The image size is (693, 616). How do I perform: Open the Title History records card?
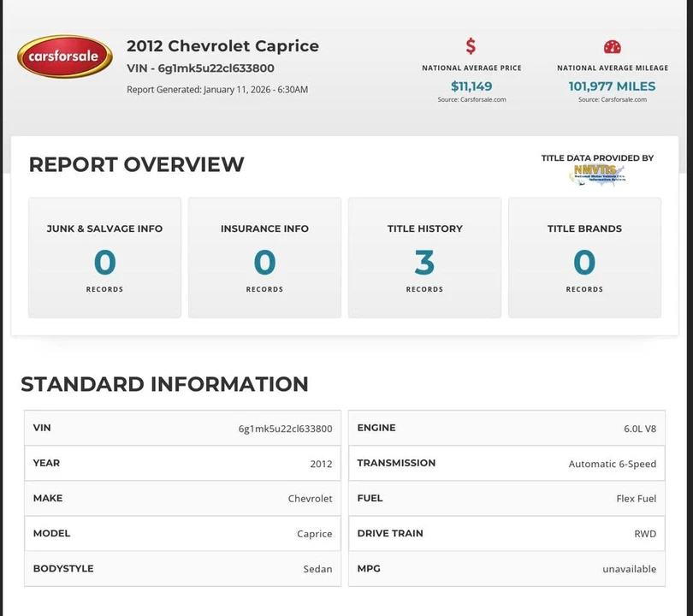coord(424,258)
